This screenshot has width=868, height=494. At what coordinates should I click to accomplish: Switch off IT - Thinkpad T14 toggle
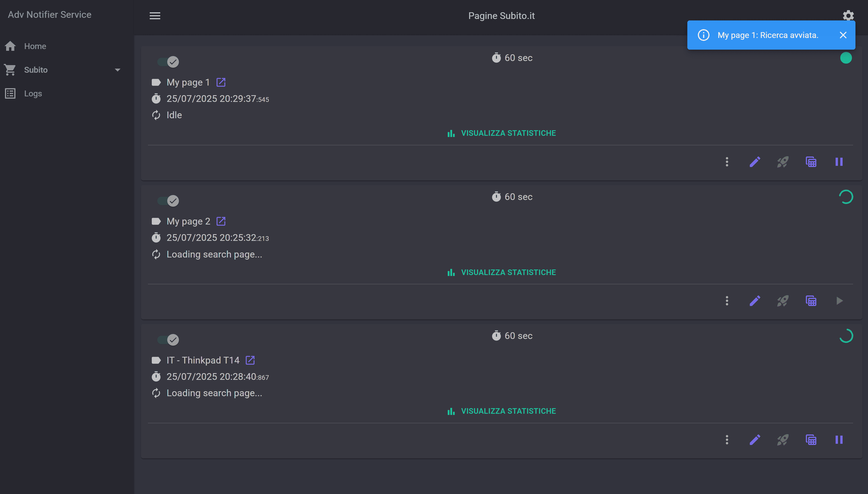coord(168,340)
